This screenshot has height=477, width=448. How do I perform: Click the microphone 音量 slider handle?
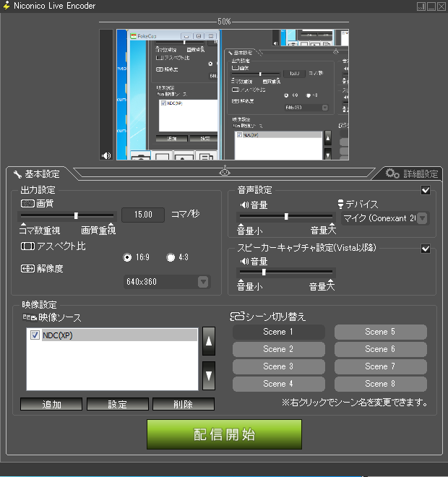tap(286, 216)
